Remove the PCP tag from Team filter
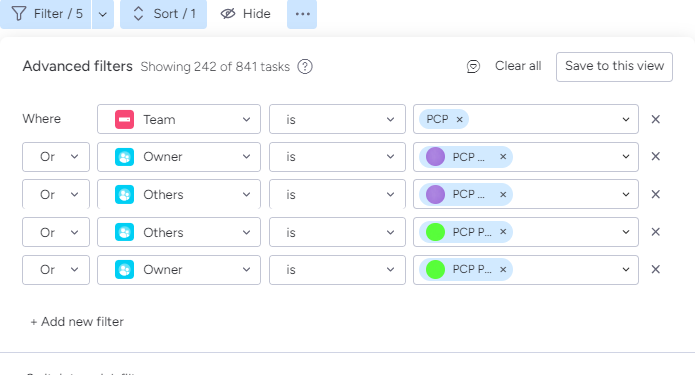 (x=460, y=119)
